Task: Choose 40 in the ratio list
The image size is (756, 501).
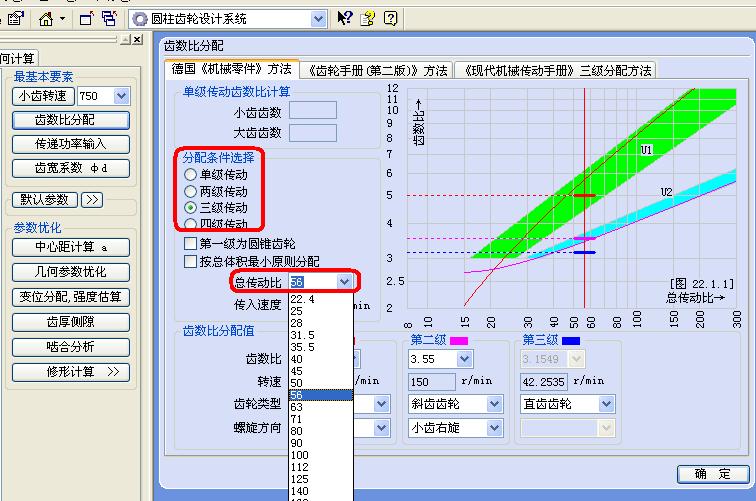Action: [321, 359]
